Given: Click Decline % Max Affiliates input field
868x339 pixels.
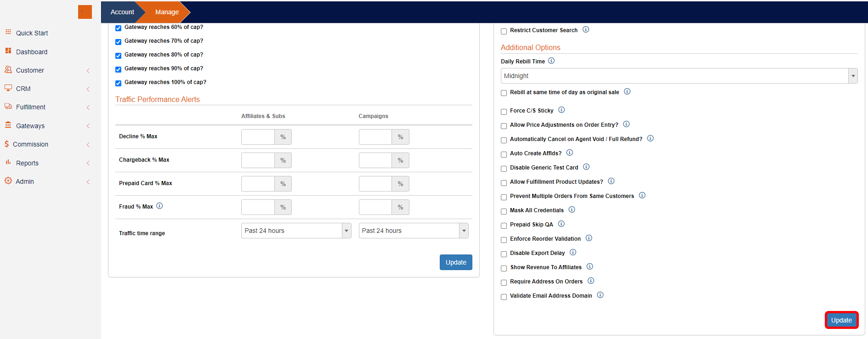Looking at the screenshot, I should point(258,137).
